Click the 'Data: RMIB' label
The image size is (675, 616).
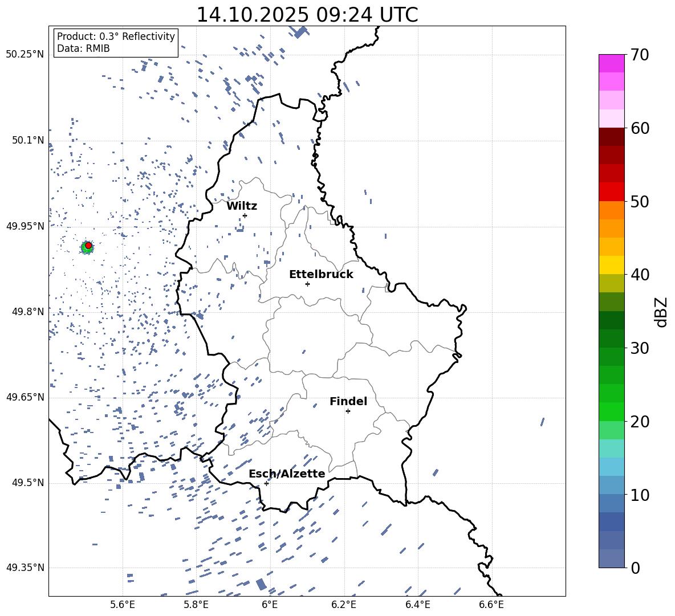[x=83, y=48]
